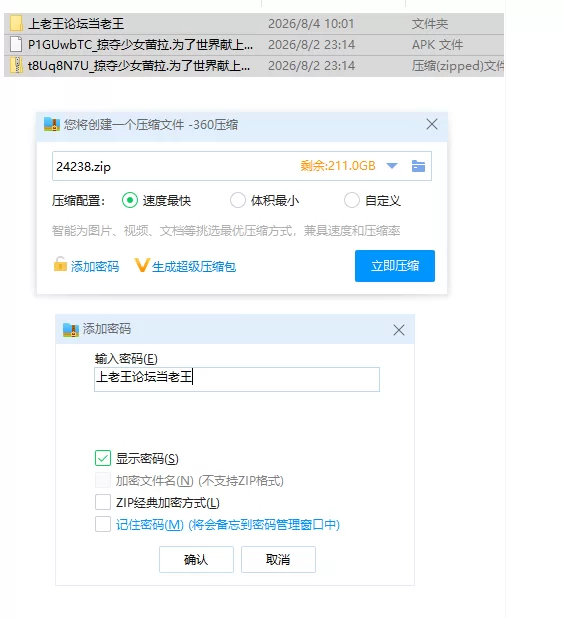Click the disabled 加密文件名(N) checkbox
563x618 pixels.
tap(103, 480)
